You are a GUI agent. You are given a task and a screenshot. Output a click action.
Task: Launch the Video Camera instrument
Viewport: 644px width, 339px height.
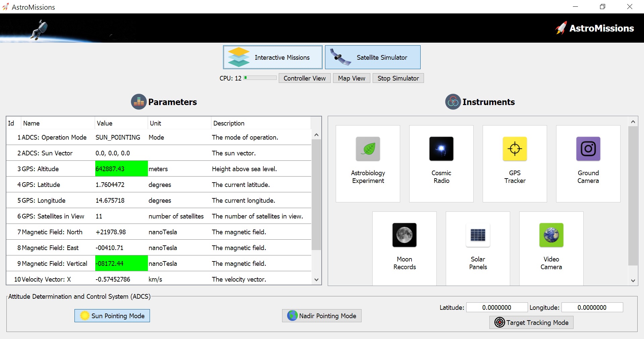point(551,248)
